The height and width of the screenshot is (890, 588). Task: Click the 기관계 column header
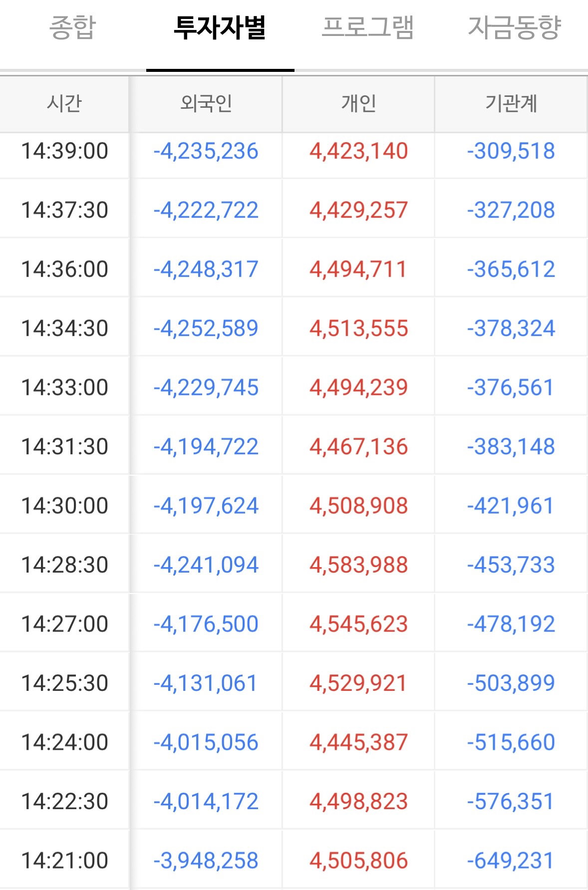(511, 104)
